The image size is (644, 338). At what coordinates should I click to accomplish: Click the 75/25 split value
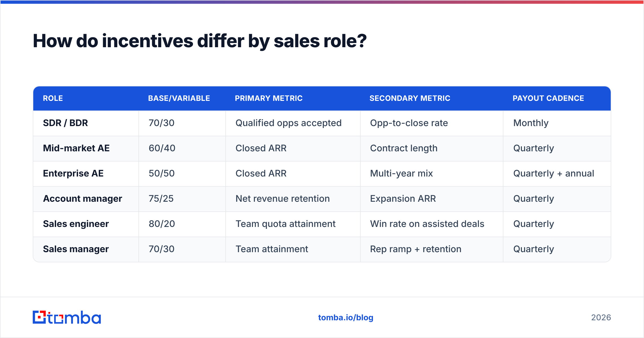[x=161, y=199]
